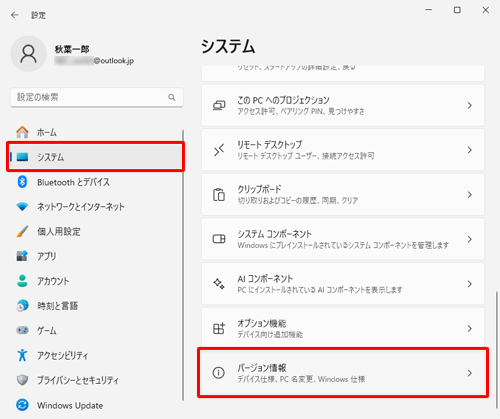Click 'デバイス向け追加機能' description text
Screen dimensions: 500x419
270,335
